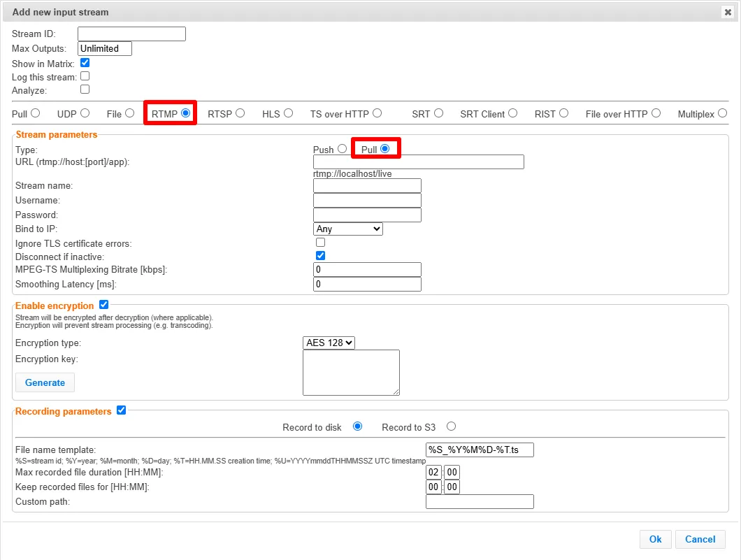Click the Custom path field
The width and height of the screenshot is (741, 560).
click(480, 502)
